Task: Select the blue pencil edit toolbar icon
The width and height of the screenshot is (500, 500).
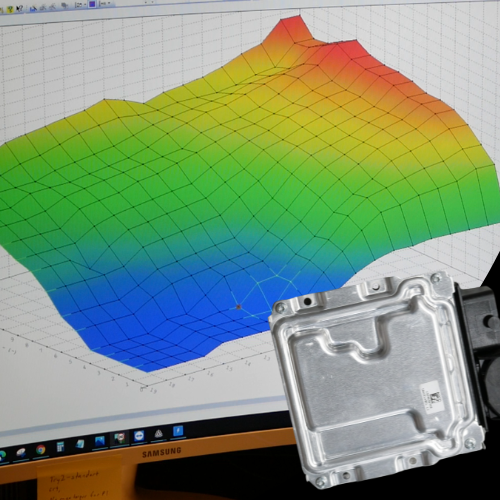Action: coord(33,9)
